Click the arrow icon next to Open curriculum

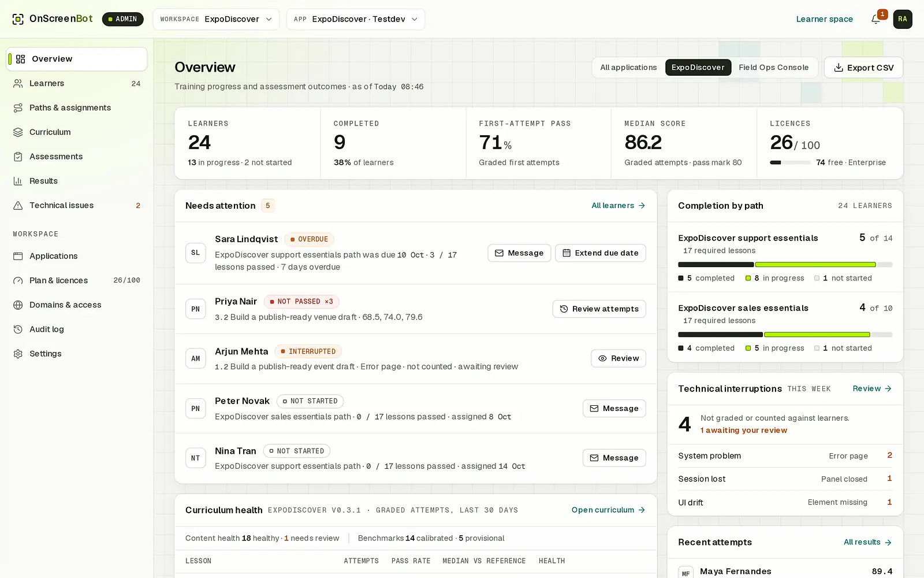click(x=642, y=510)
